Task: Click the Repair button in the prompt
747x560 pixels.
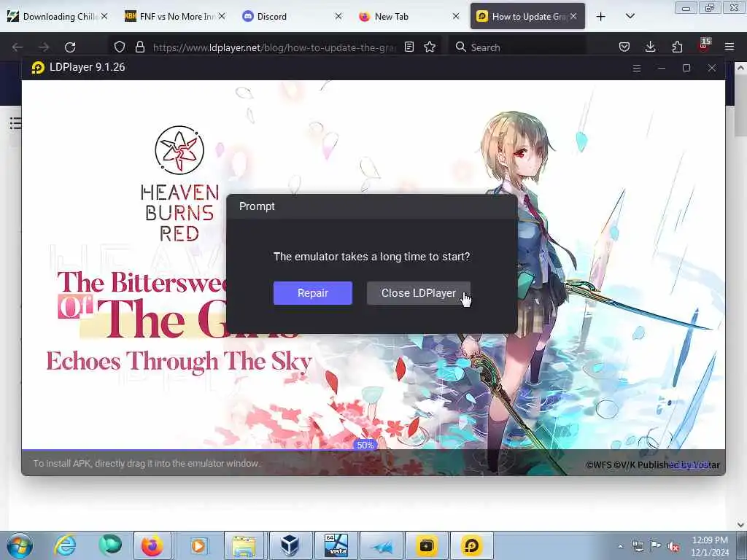Action: pos(312,293)
